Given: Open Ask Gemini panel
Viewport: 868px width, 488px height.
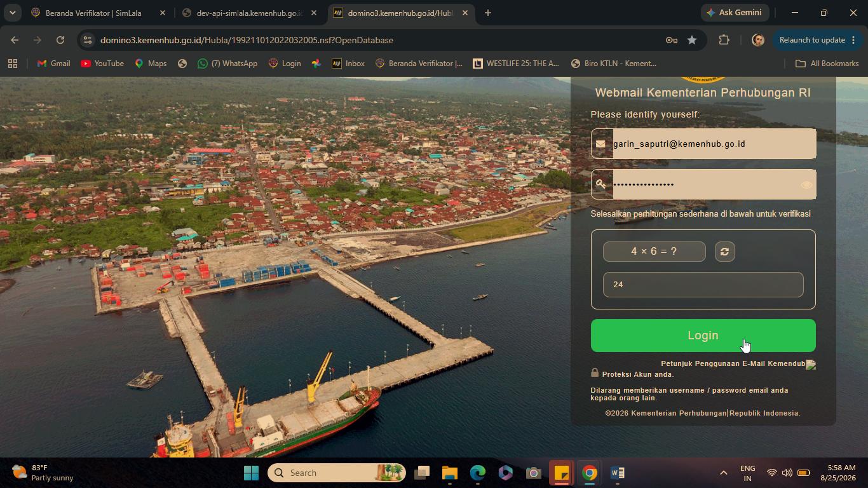Looking at the screenshot, I should pyautogui.click(x=734, y=13).
